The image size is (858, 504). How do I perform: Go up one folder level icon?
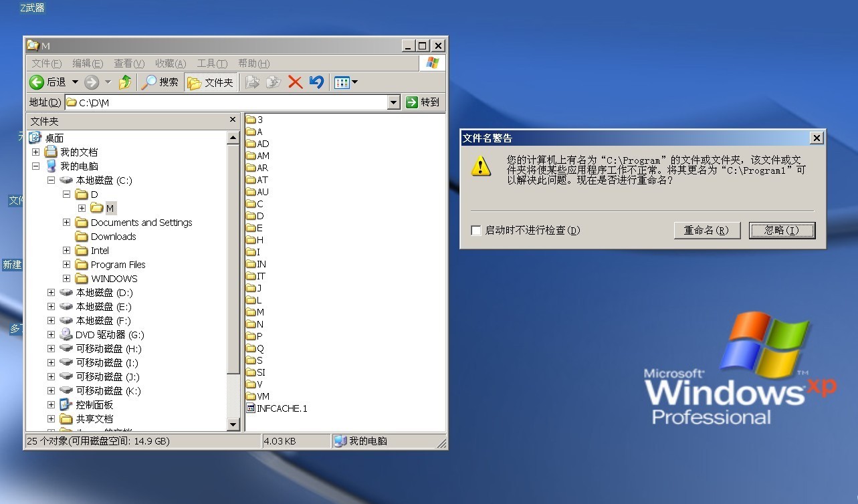125,82
